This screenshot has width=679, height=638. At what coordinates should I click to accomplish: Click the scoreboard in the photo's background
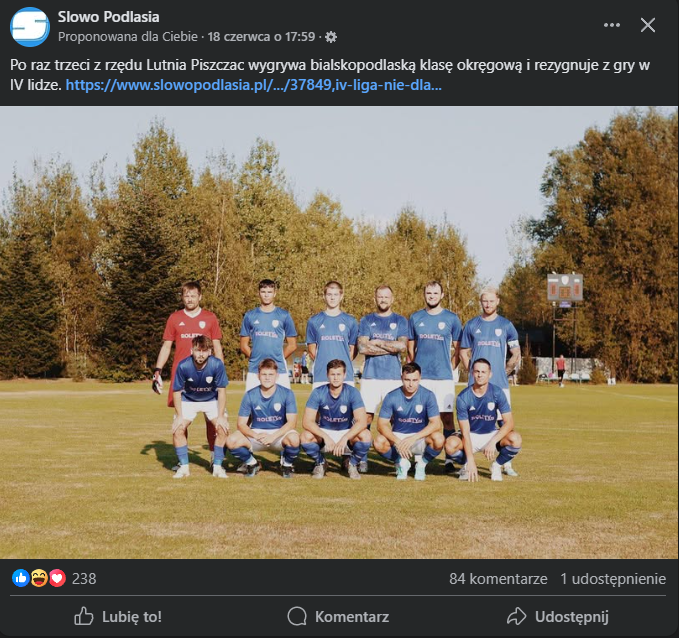(565, 287)
